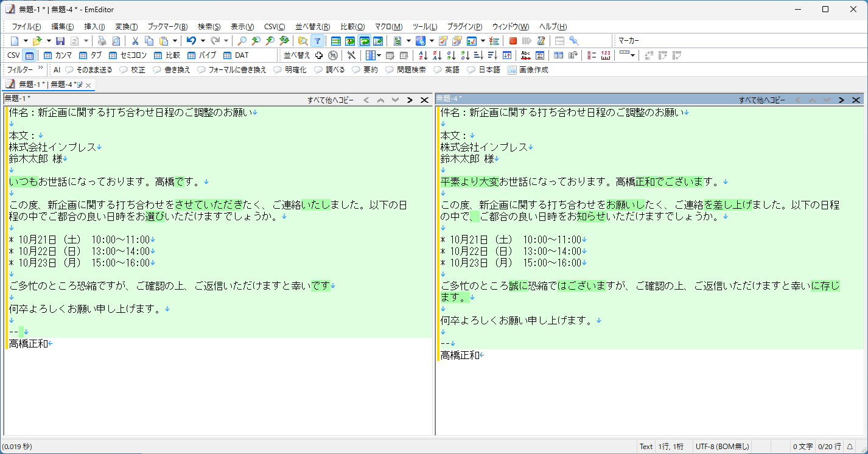Click the A-Z ascending sort icon
Screen dimensions: 868x454
(x=422, y=55)
